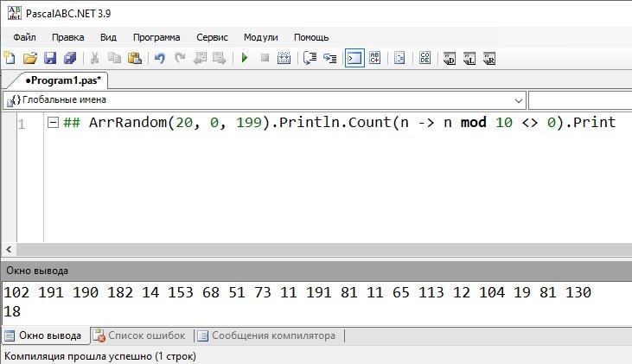Select the R build-mode icon
This screenshot has height=364, width=632.
click(489, 59)
